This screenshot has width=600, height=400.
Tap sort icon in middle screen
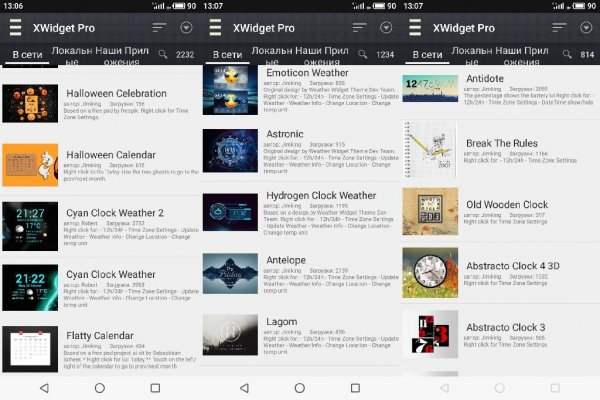click(x=359, y=27)
